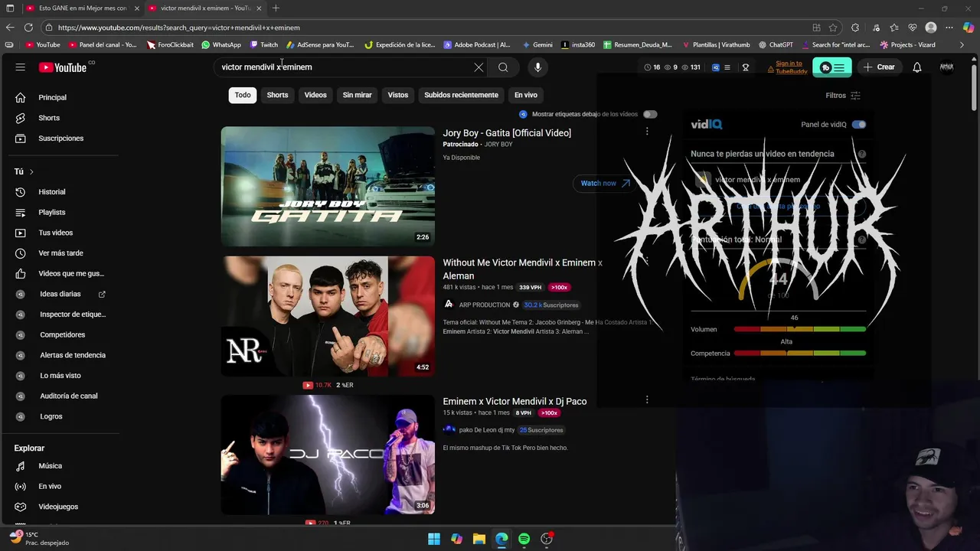Open the TubeBuddy menu button

[x=831, y=67]
